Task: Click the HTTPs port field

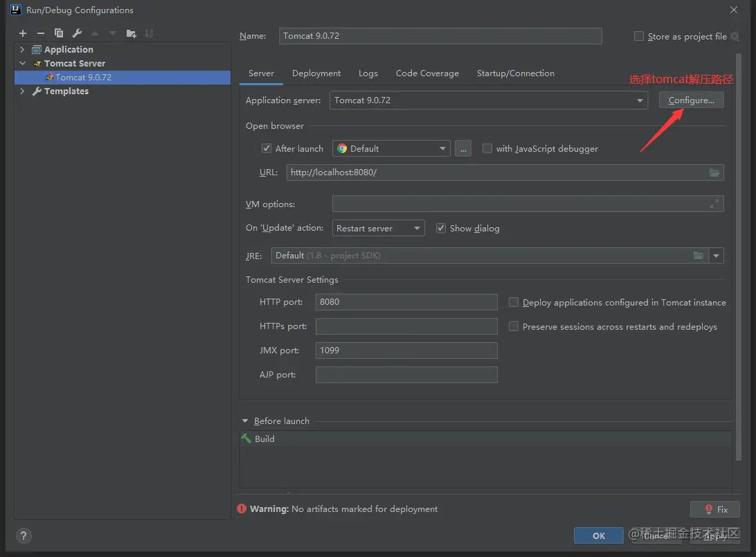Action: [406, 326]
